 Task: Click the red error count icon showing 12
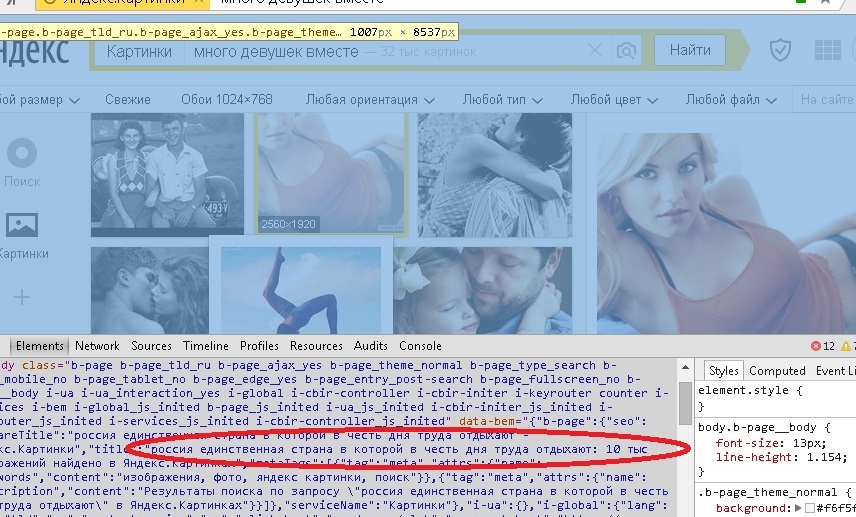click(816, 346)
